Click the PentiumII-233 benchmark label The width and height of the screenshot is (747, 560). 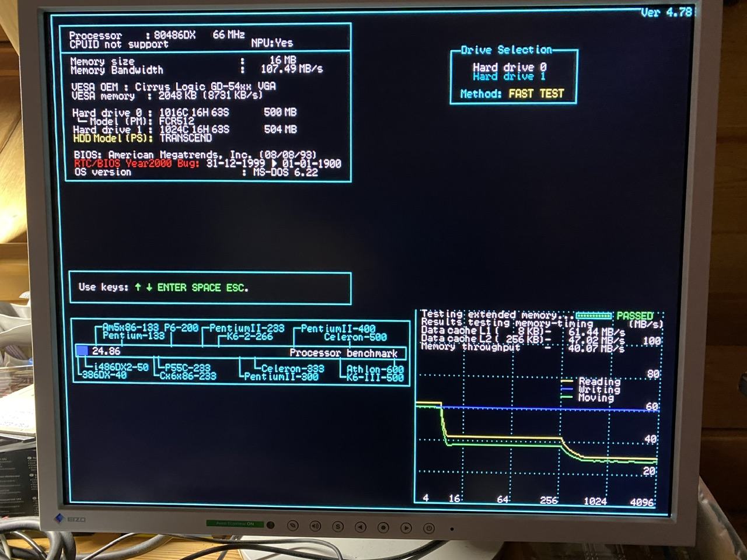coord(246,328)
